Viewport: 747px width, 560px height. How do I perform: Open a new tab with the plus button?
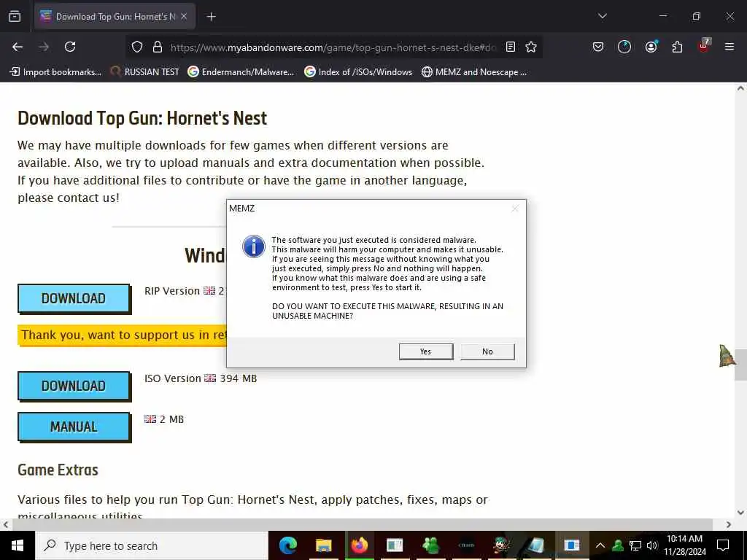pos(211,17)
